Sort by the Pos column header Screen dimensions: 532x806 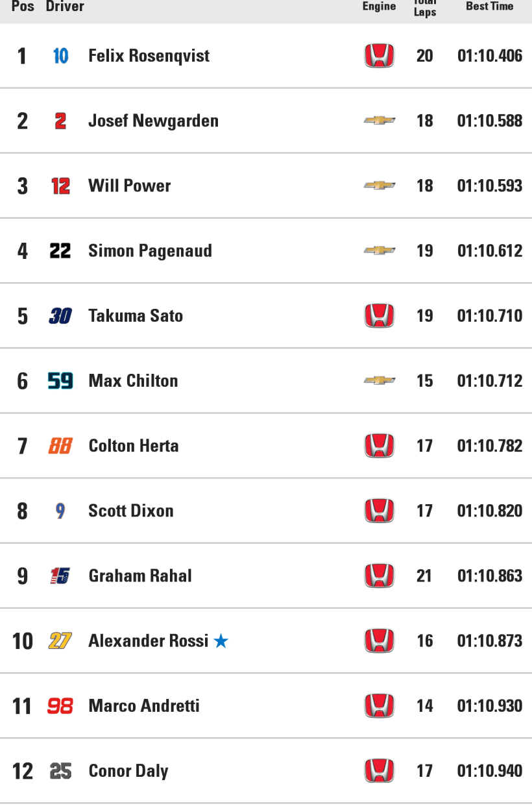pos(23,6)
